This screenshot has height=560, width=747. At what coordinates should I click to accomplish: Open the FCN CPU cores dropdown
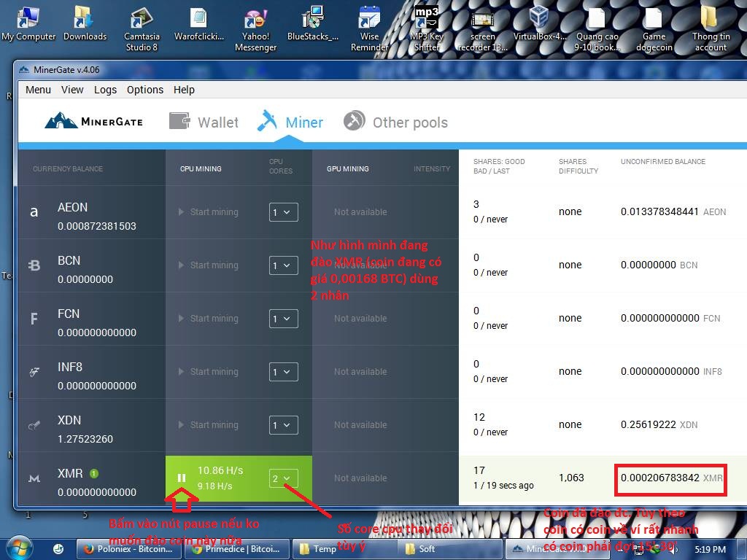coord(284,319)
